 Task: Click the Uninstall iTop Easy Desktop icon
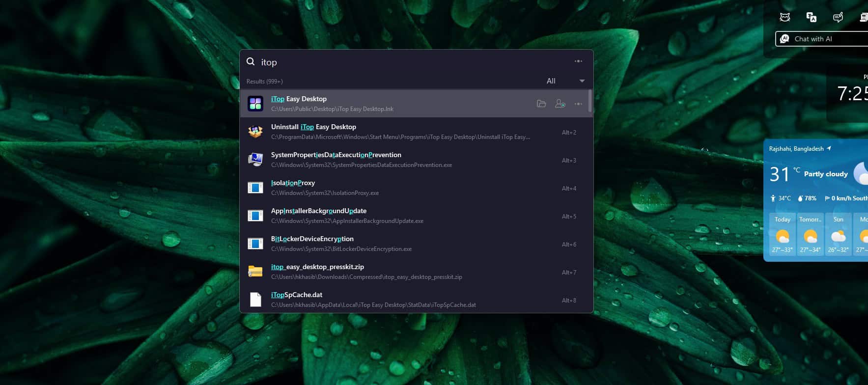[x=255, y=132]
